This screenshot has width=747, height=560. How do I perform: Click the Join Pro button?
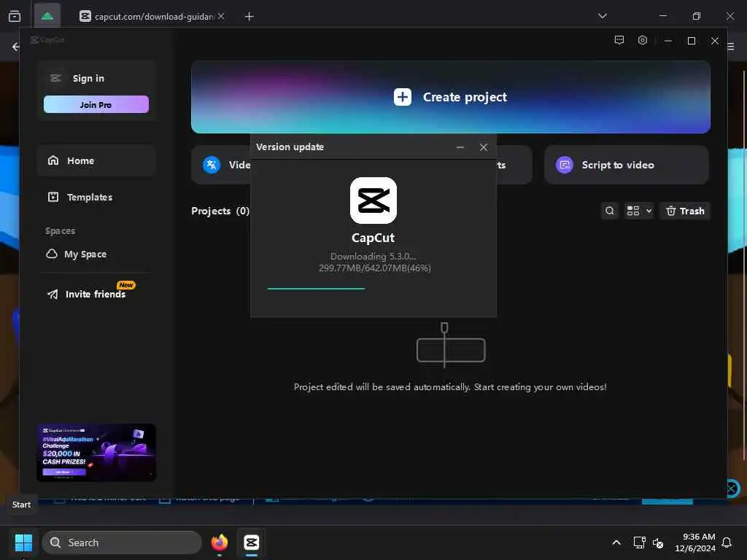tap(96, 105)
